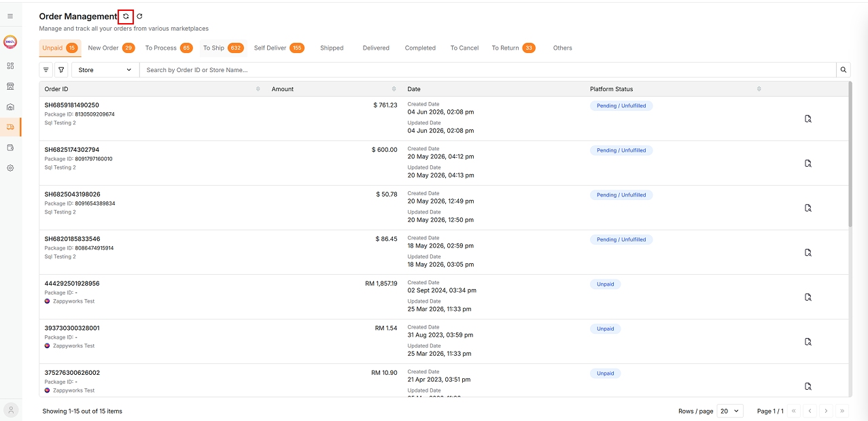Switch to the New Order tab
868x421 pixels.
111,48
